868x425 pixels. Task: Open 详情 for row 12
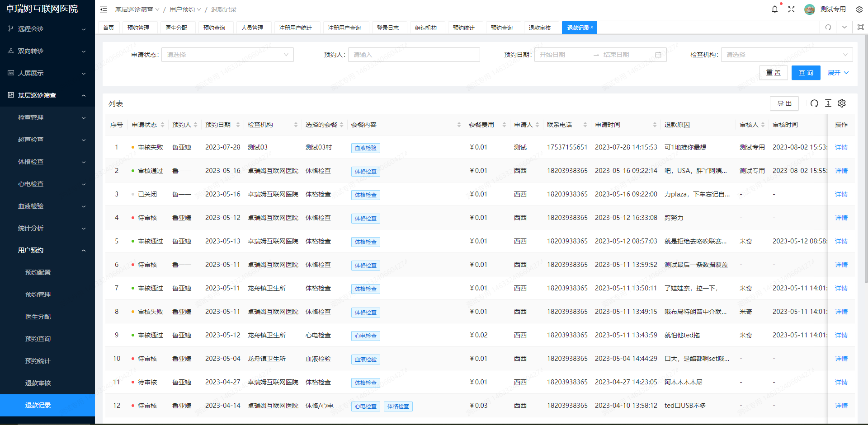[841, 406]
